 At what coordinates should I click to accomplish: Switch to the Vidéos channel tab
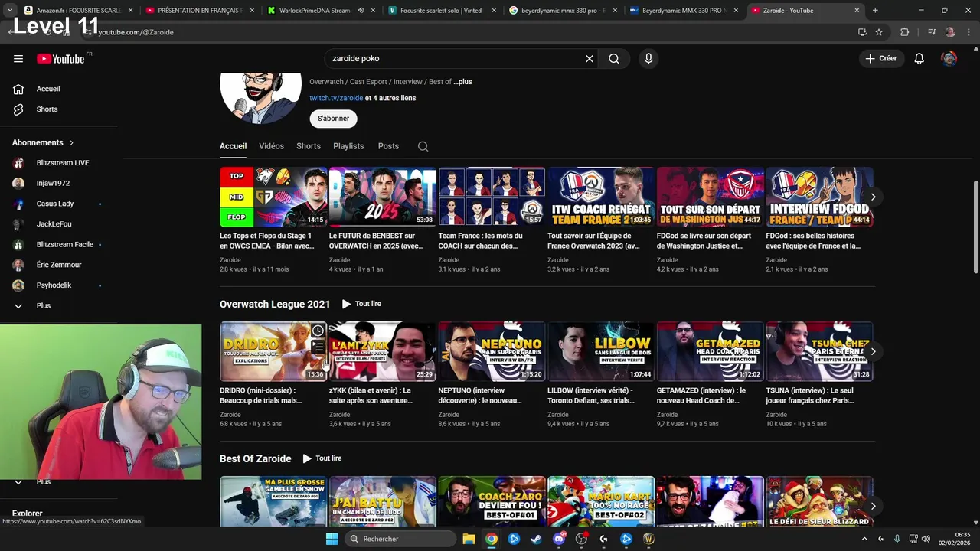[x=271, y=146]
